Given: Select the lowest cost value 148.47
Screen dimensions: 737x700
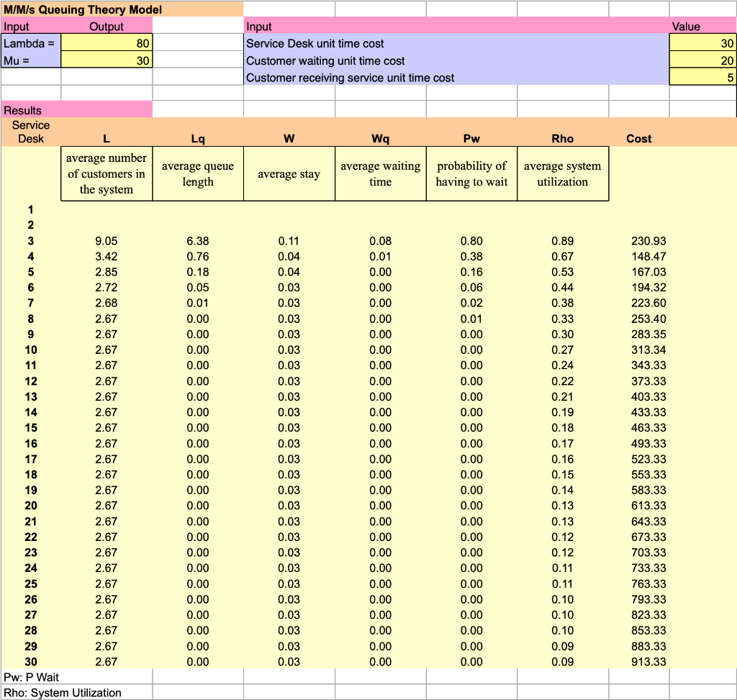Looking at the screenshot, I should click(x=648, y=256).
